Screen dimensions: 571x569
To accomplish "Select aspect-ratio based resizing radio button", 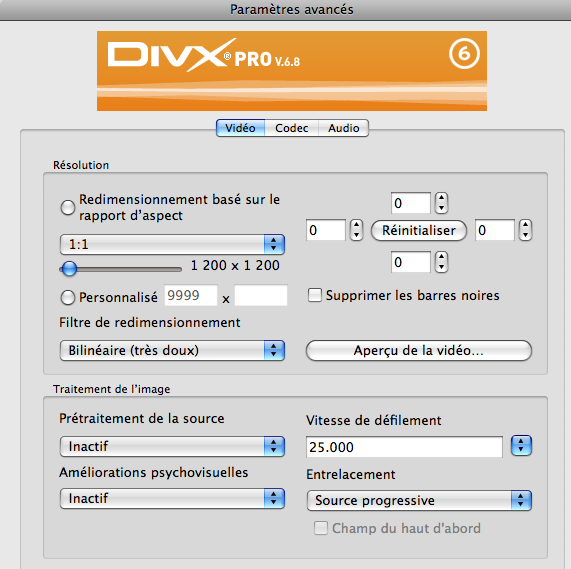I will click(x=68, y=208).
